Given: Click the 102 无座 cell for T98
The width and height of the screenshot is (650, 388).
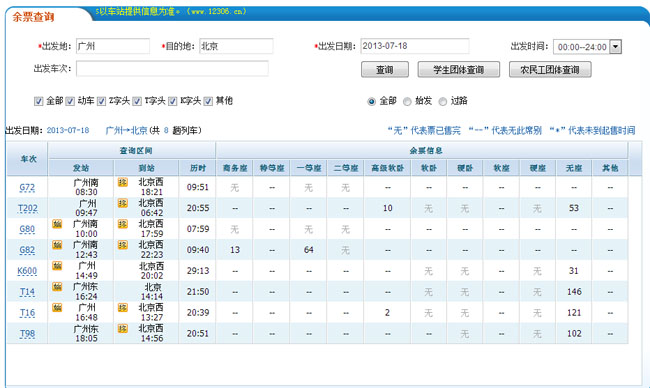Looking at the screenshot, I should click(574, 334).
